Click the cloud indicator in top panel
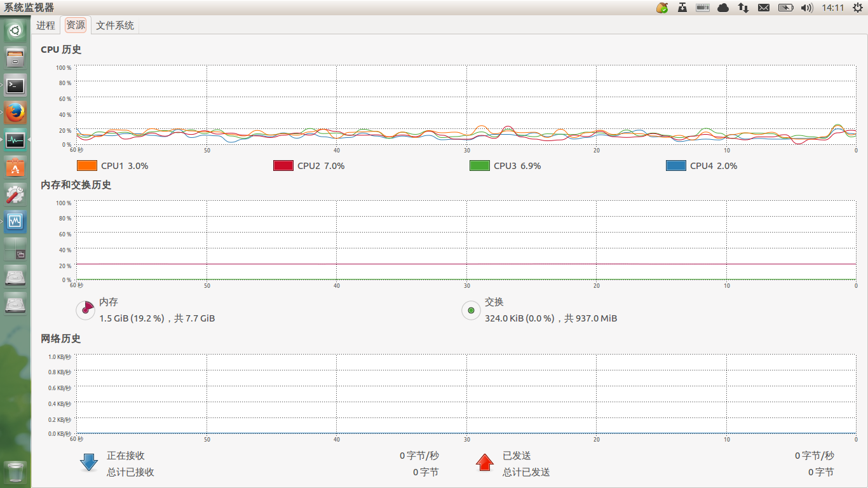This screenshot has height=488, width=868. [x=723, y=8]
